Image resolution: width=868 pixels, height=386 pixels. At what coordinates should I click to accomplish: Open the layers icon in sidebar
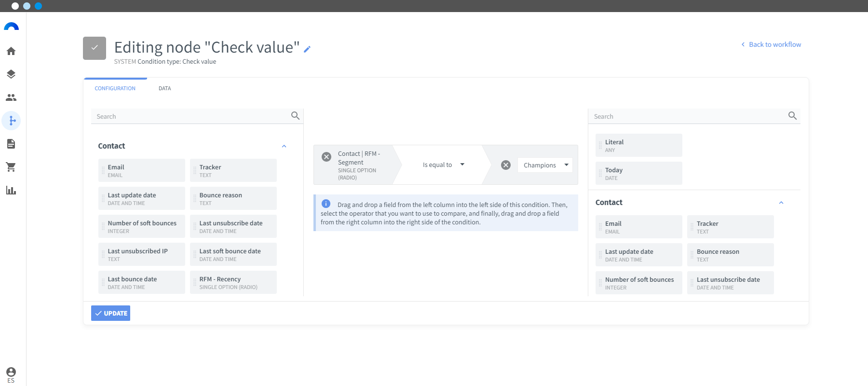[x=11, y=74]
